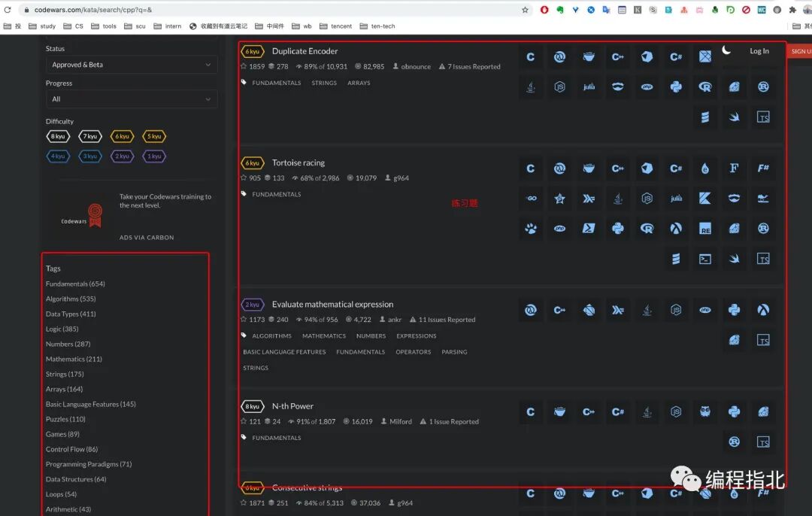Click the Swift icon in Duplicate Encoder row
The image size is (812, 516).
point(734,117)
